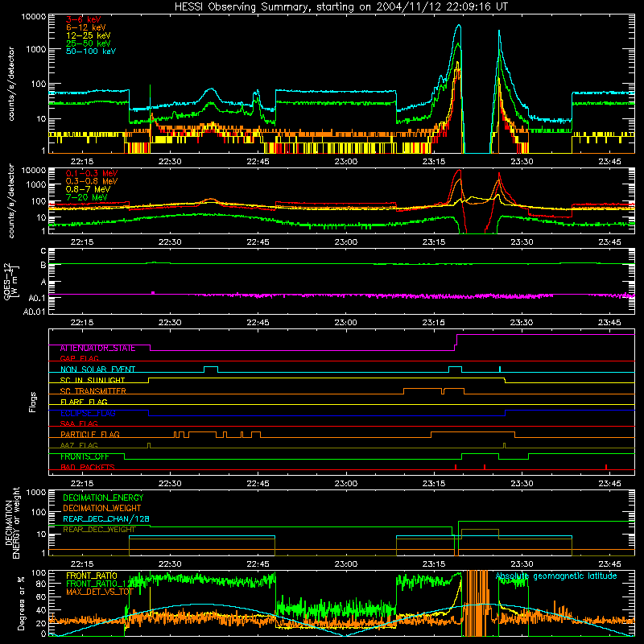Screen dimensions: 644x644
Task: Click the REAR_DEC_WEIGHT legend label
Action: pyautogui.click(x=99, y=530)
